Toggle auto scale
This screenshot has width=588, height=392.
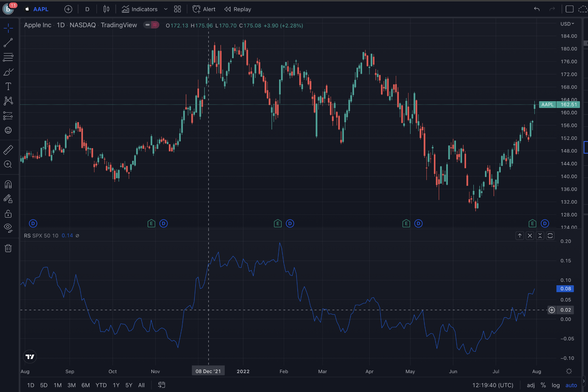point(571,385)
